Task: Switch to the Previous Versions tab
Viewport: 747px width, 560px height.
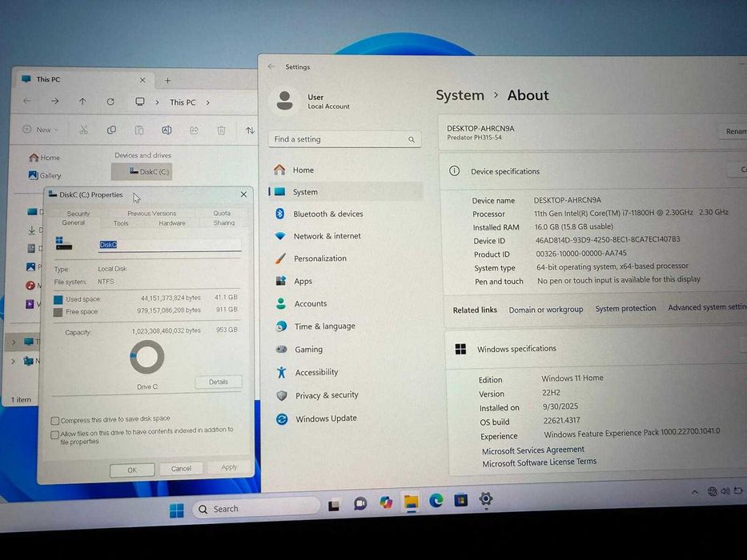Action: (151, 214)
